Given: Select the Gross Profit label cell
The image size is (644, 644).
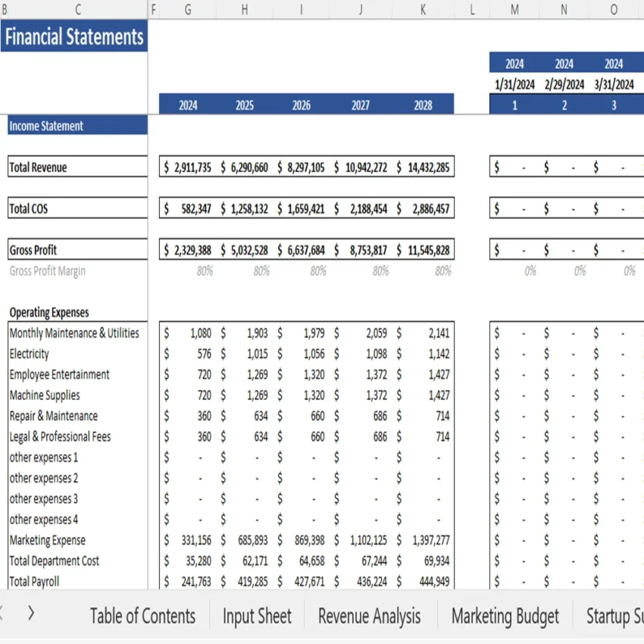Looking at the screenshot, I should point(30,249).
